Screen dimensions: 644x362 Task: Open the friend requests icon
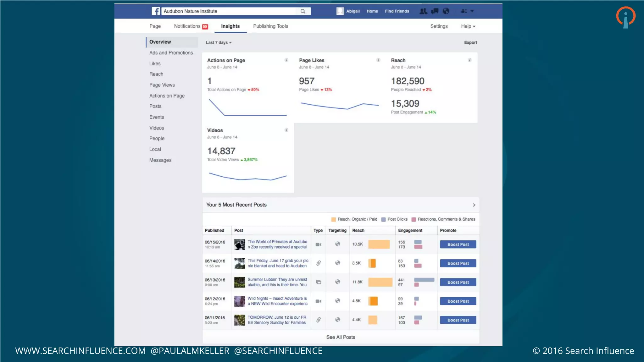pyautogui.click(x=423, y=11)
